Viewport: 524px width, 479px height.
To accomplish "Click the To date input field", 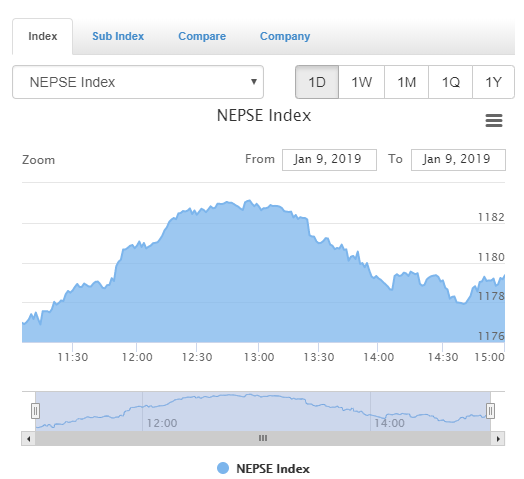I will point(458,160).
